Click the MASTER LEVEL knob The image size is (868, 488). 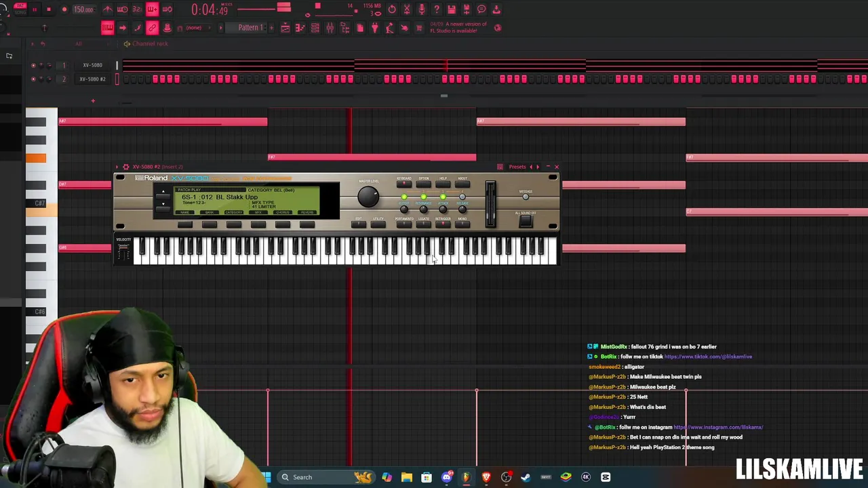(368, 197)
